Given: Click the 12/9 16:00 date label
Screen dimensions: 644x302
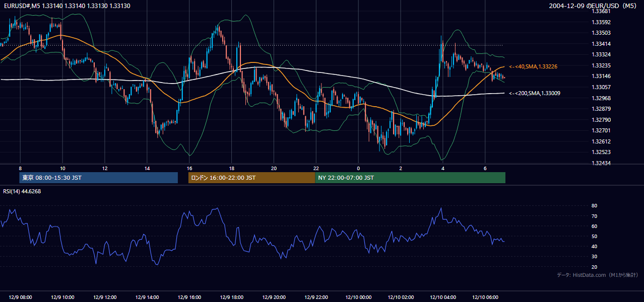Looking at the screenshot, I should pos(189,297).
